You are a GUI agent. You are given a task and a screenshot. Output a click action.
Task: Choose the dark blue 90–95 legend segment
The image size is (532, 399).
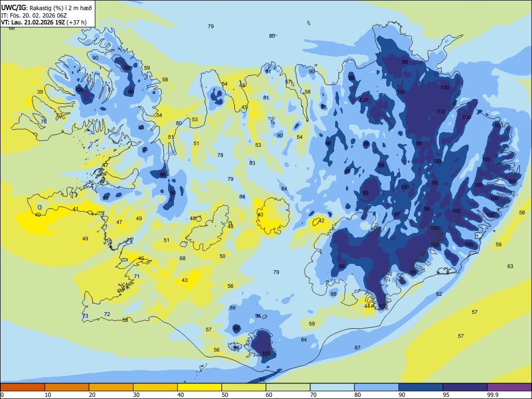(421, 387)
